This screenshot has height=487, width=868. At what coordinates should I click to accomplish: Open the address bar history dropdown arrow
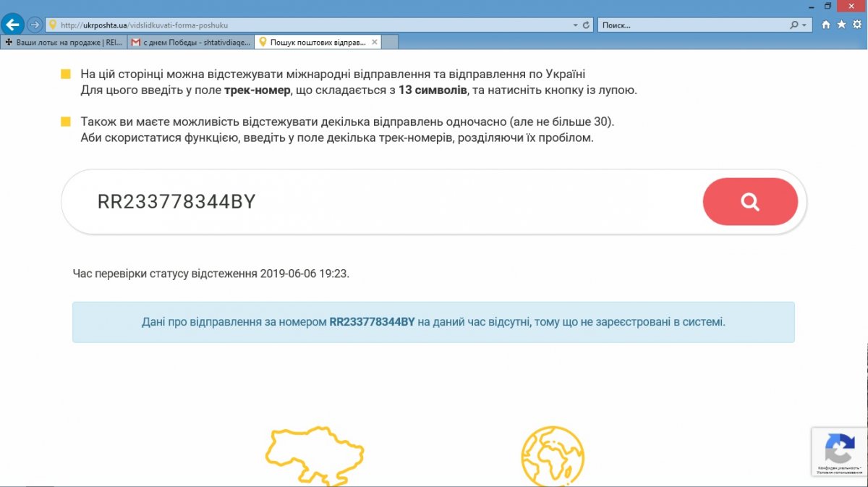[x=575, y=25]
